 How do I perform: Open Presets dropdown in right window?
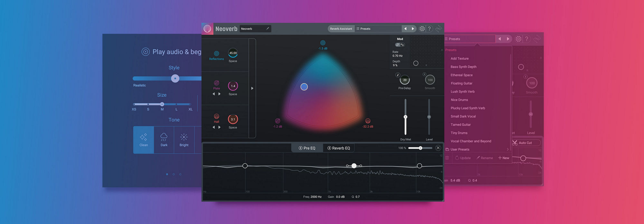[x=469, y=39]
